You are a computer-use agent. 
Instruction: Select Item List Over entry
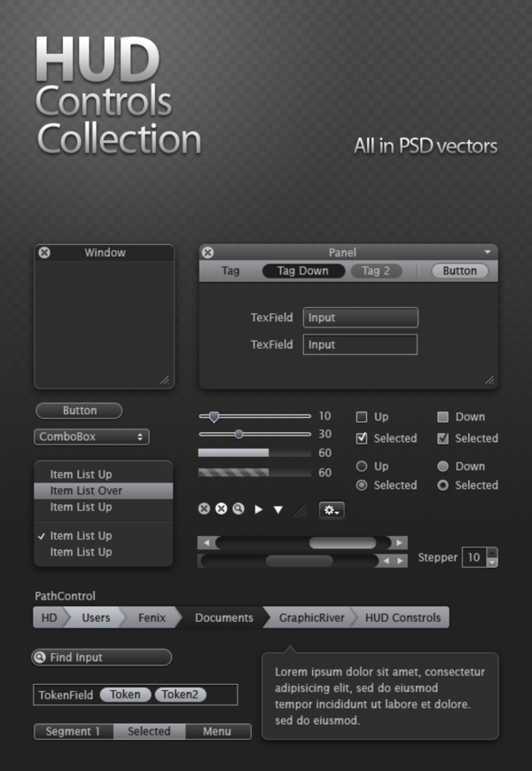[103, 491]
